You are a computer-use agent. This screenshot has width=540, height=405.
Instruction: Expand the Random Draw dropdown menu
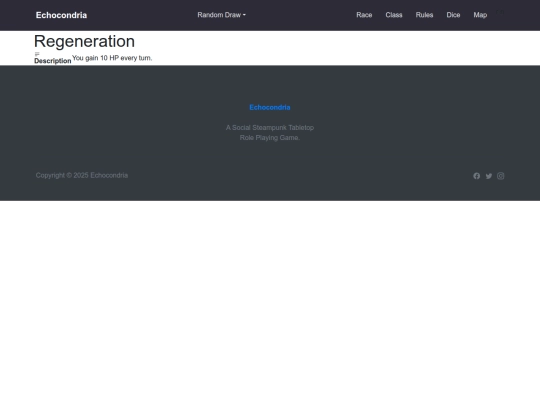pyautogui.click(x=221, y=15)
